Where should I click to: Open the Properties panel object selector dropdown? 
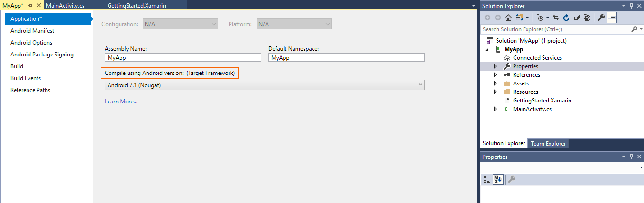click(641, 167)
